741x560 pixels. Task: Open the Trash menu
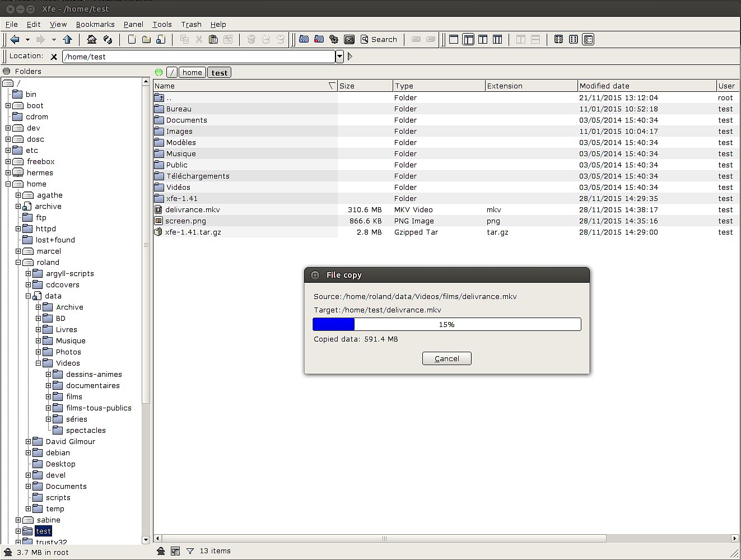[191, 24]
